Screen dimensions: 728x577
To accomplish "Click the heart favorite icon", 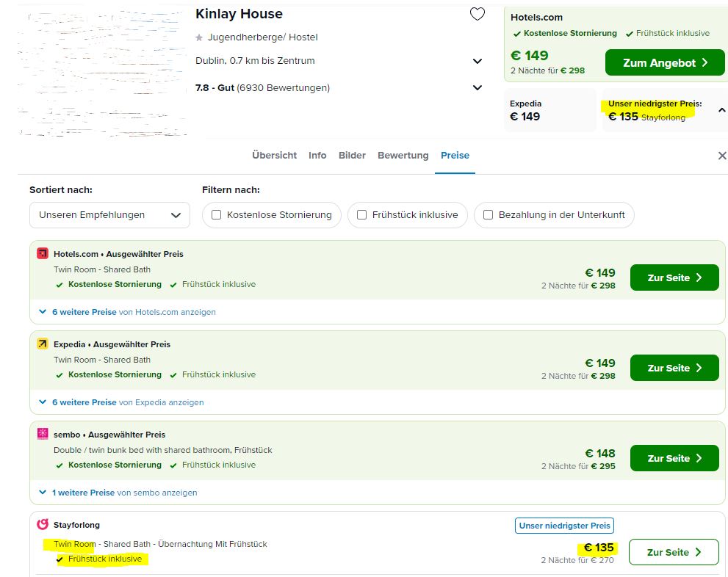I will (x=477, y=14).
